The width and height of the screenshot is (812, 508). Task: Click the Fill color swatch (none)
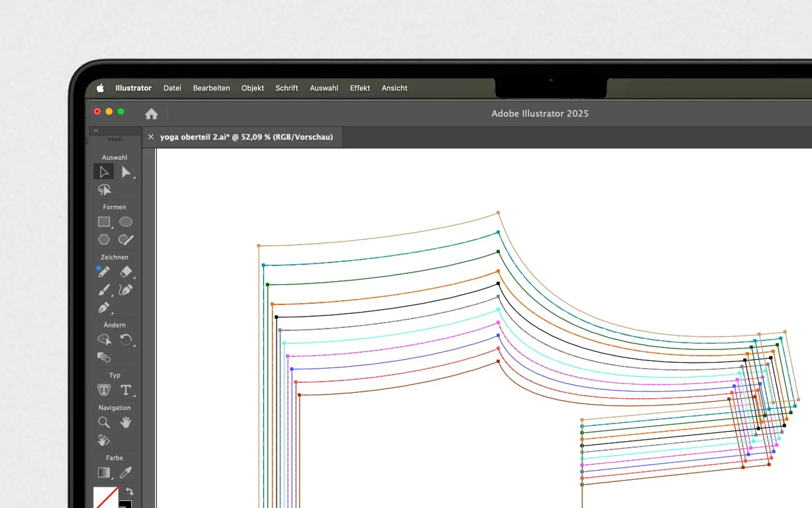(105, 498)
